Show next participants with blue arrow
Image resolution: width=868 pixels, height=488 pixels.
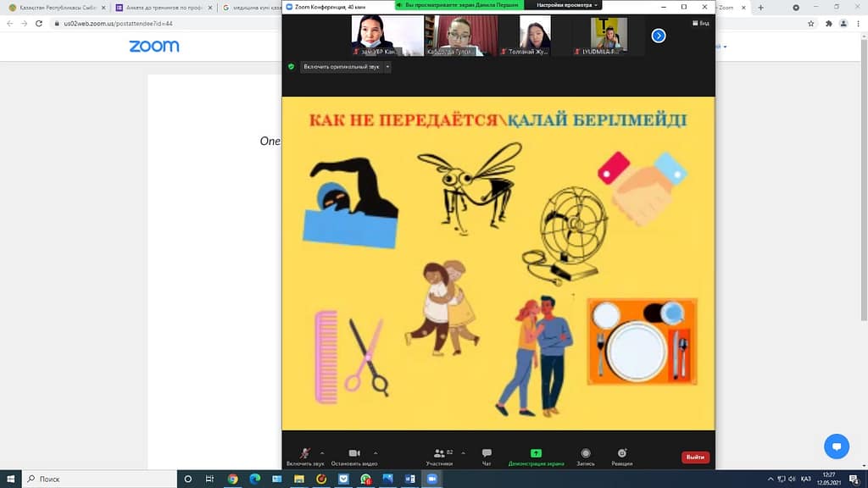[x=658, y=36]
